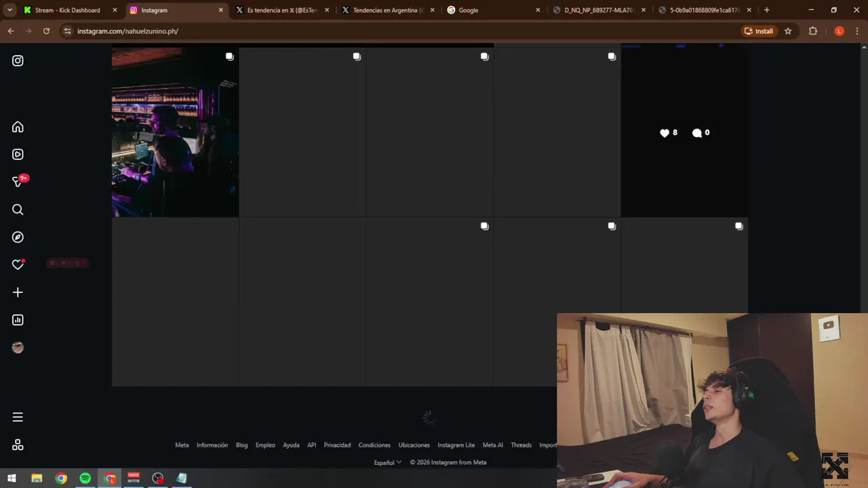Open Search in Instagram sidebar
The height and width of the screenshot is (488, 868).
click(x=18, y=209)
